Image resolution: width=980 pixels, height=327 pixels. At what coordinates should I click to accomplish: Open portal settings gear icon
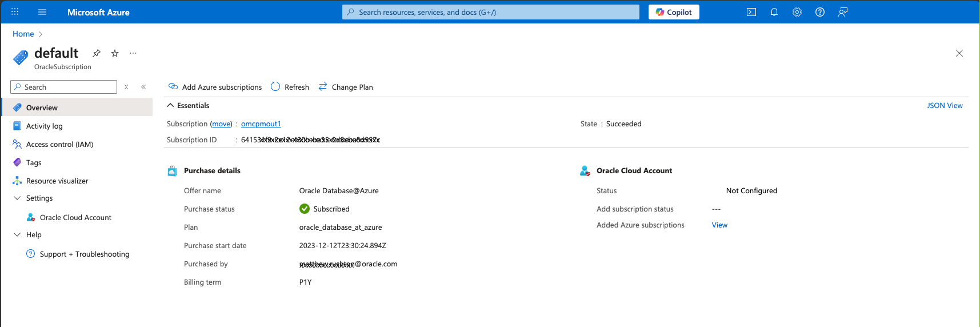[797, 12]
